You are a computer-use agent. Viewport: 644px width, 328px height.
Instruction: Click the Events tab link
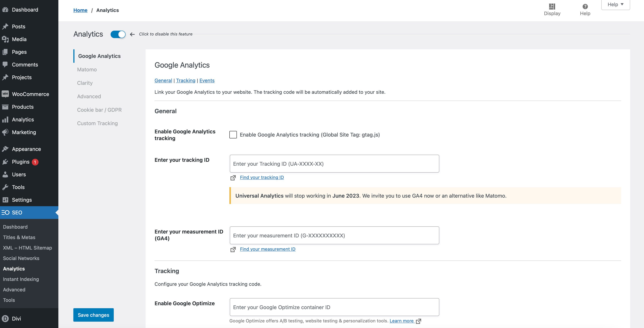pos(207,80)
